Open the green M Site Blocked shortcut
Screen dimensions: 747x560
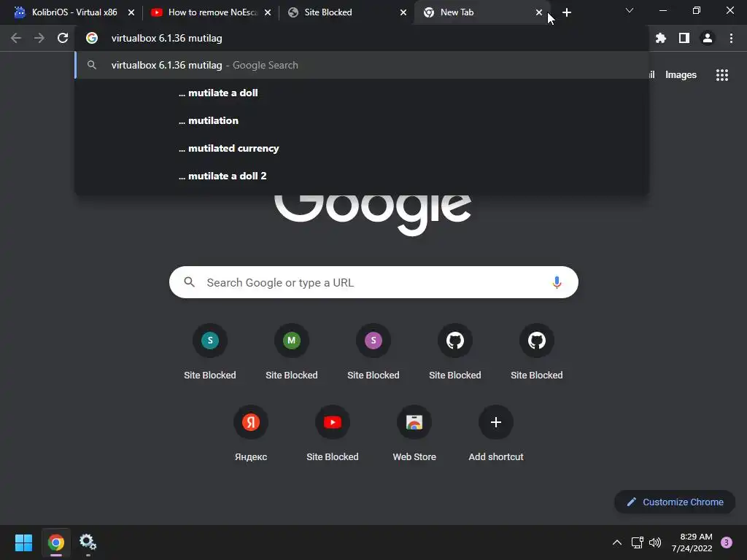[x=292, y=351]
